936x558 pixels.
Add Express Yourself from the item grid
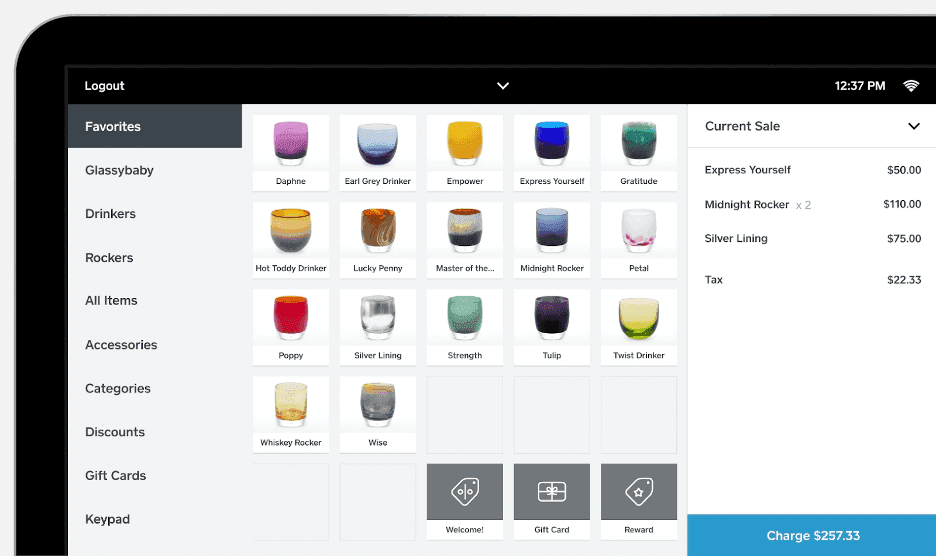tap(552, 153)
